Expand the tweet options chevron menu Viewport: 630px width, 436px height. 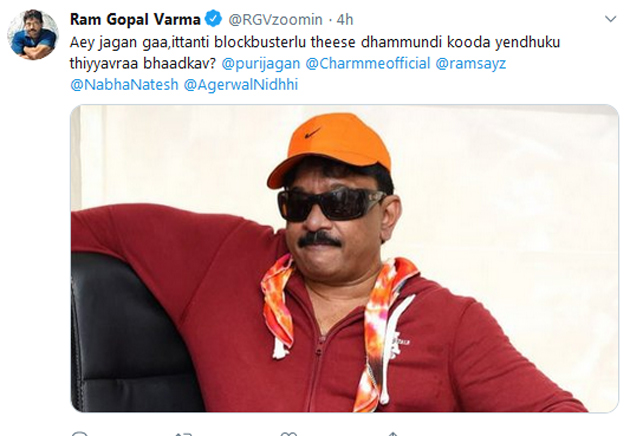610,19
